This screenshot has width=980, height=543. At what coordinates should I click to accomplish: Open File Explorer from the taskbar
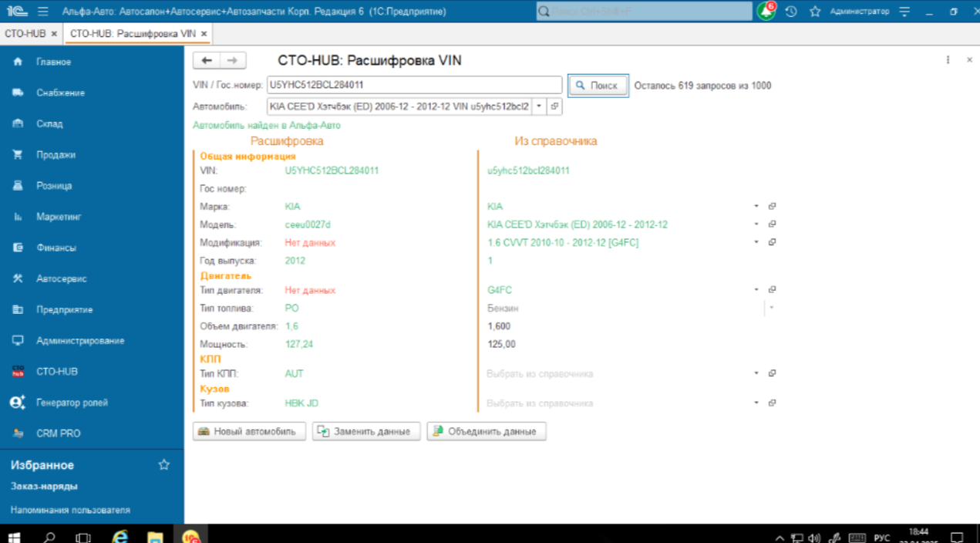[155, 537]
